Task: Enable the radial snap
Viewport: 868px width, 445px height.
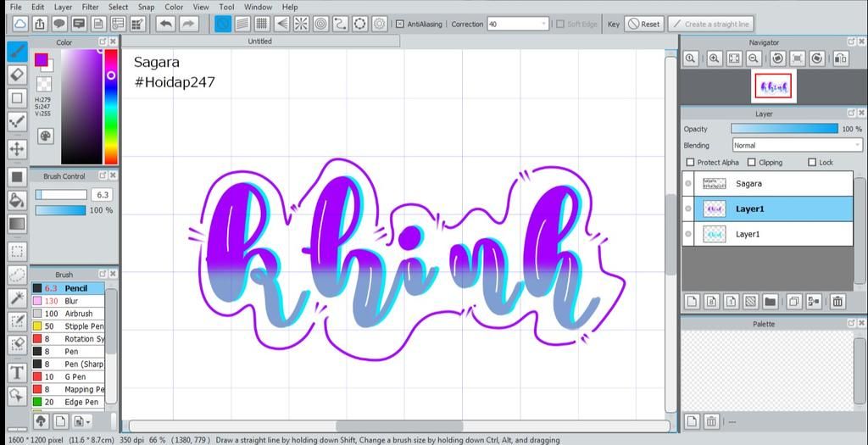Action: (301, 24)
